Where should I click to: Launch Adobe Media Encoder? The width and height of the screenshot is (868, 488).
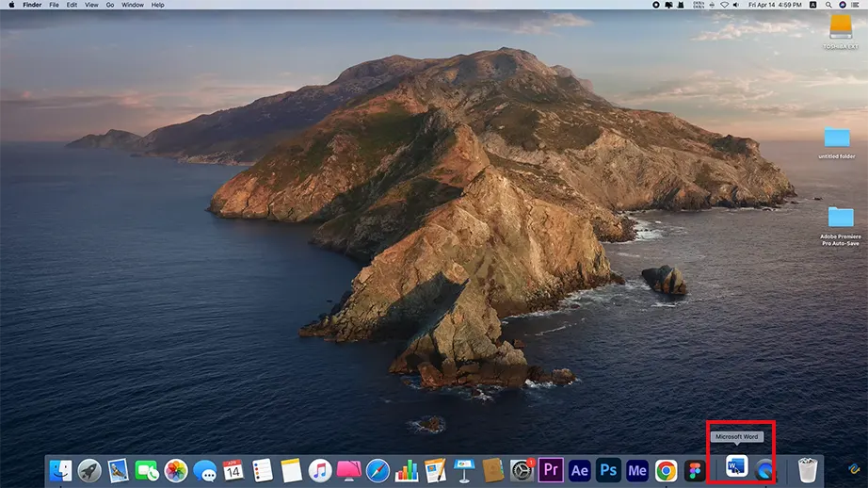(637, 471)
